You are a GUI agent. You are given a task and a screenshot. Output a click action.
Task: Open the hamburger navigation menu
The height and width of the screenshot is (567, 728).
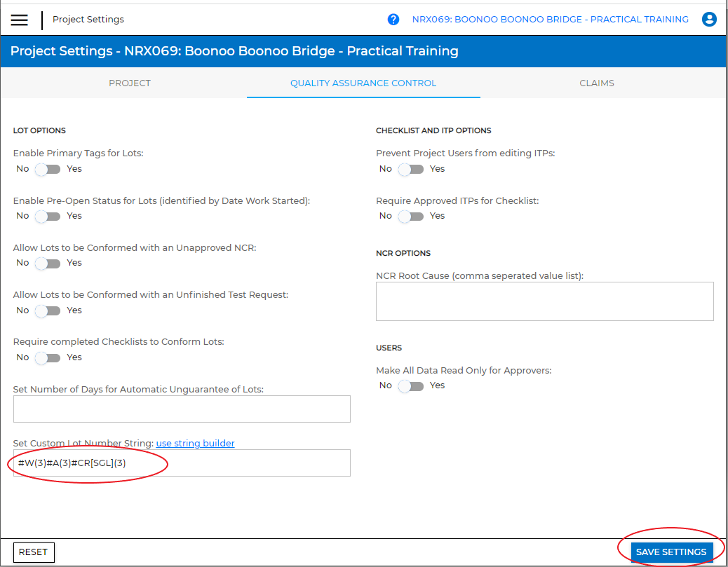tap(20, 20)
